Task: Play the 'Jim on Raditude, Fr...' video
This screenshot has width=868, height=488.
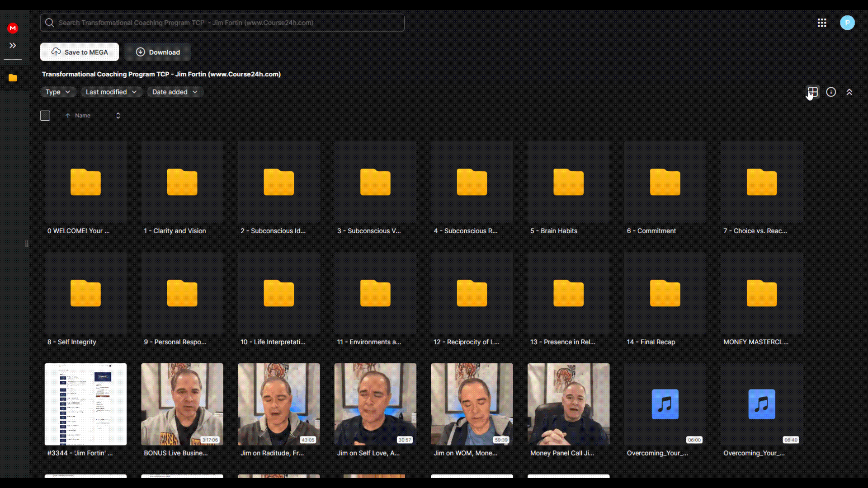Action: [x=279, y=404]
